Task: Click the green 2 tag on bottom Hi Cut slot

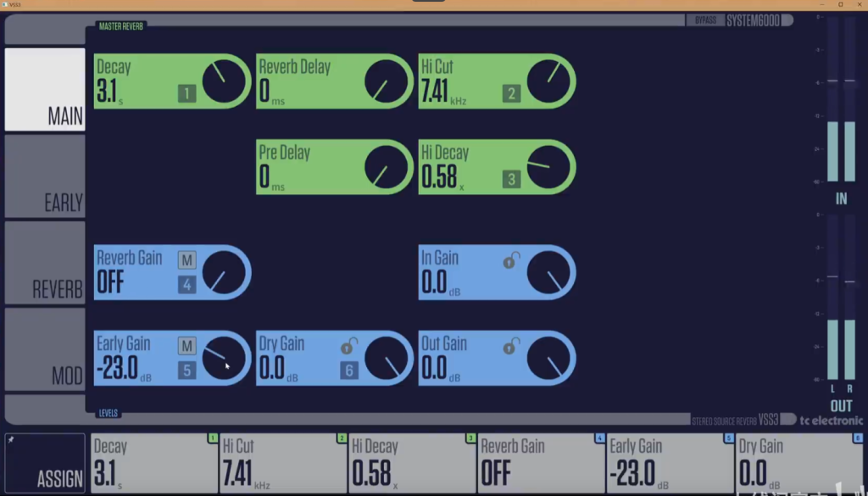Action: tap(342, 438)
